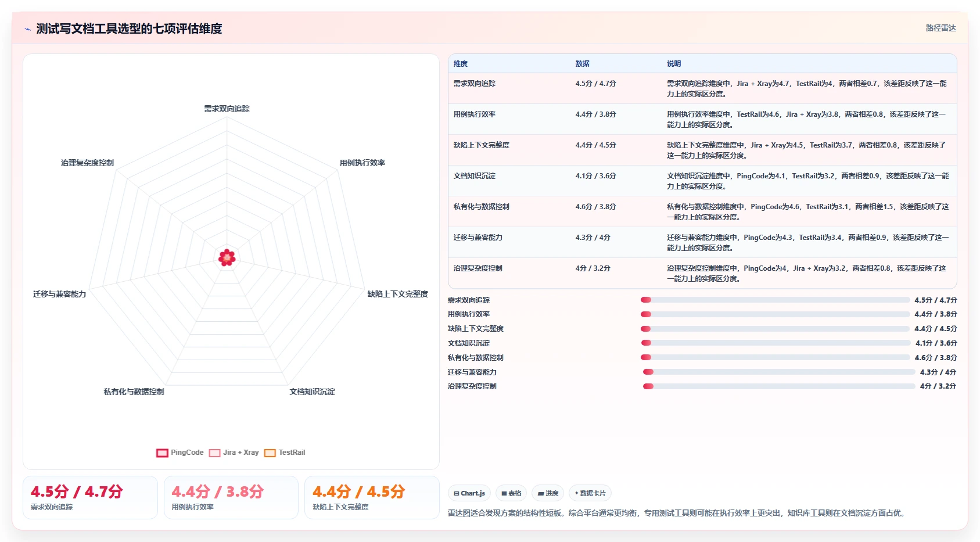Toggle TestRail legend series
Screen dimensions: 980x542
pyautogui.click(x=285, y=453)
